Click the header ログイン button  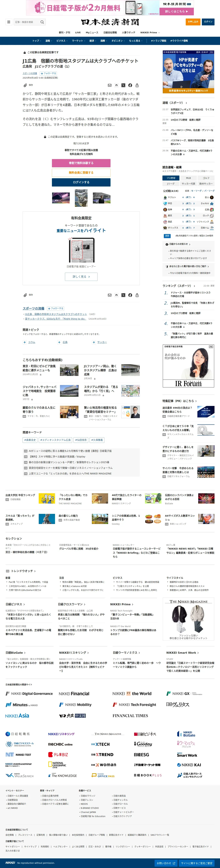pyautogui.click(x=208, y=22)
